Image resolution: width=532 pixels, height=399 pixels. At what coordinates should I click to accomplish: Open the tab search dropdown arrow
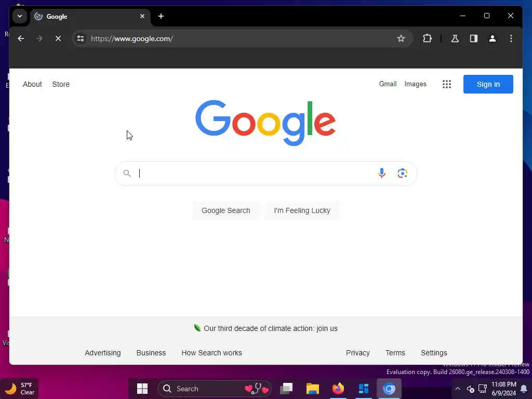click(x=20, y=16)
